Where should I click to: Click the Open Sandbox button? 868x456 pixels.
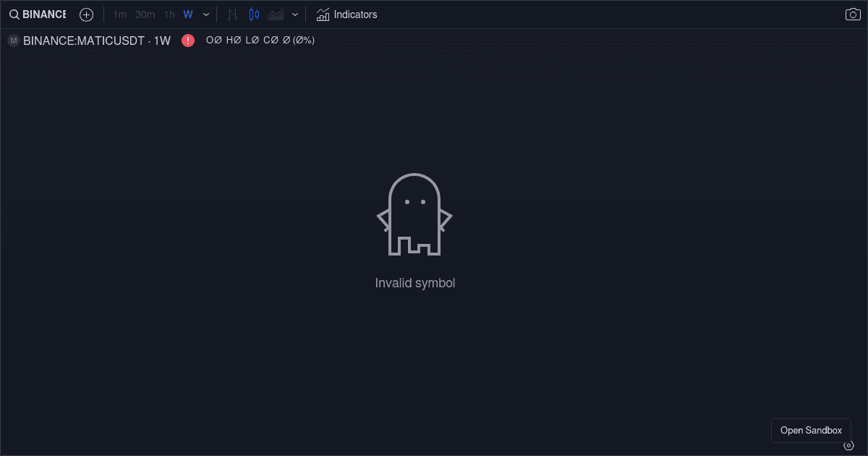(811, 430)
